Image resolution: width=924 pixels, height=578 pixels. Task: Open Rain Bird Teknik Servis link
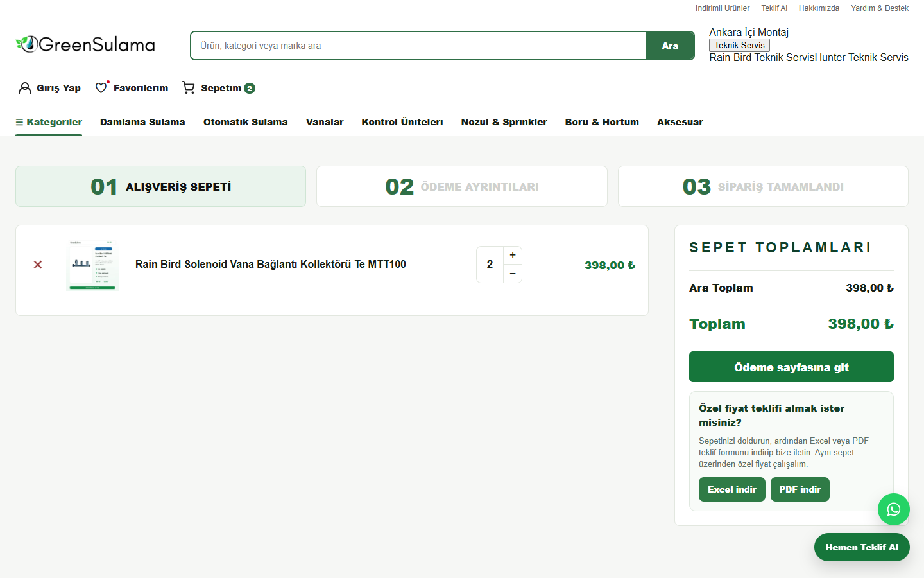pos(762,57)
